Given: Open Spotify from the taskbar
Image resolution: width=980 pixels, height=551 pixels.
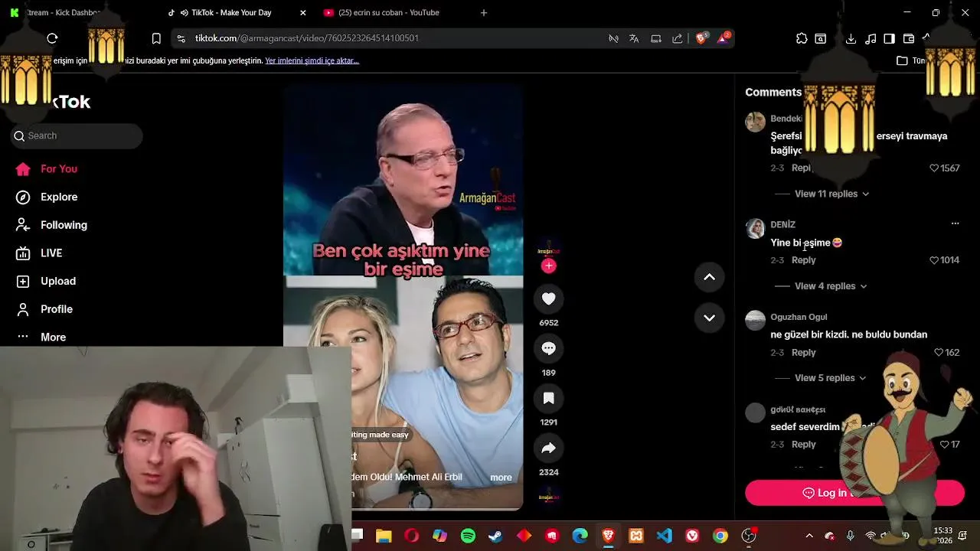Looking at the screenshot, I should pos(468,536).
